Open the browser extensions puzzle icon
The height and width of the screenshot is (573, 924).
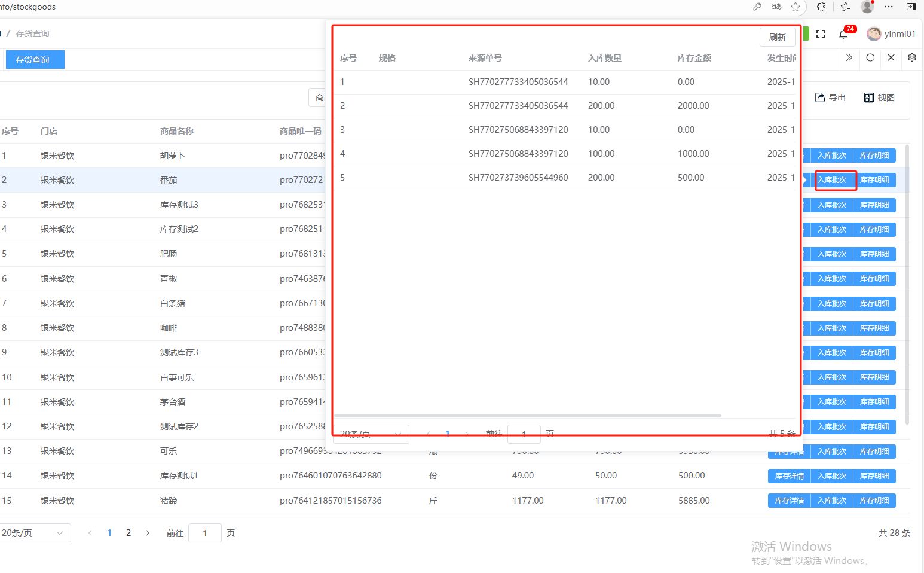[x=822, y=7]
